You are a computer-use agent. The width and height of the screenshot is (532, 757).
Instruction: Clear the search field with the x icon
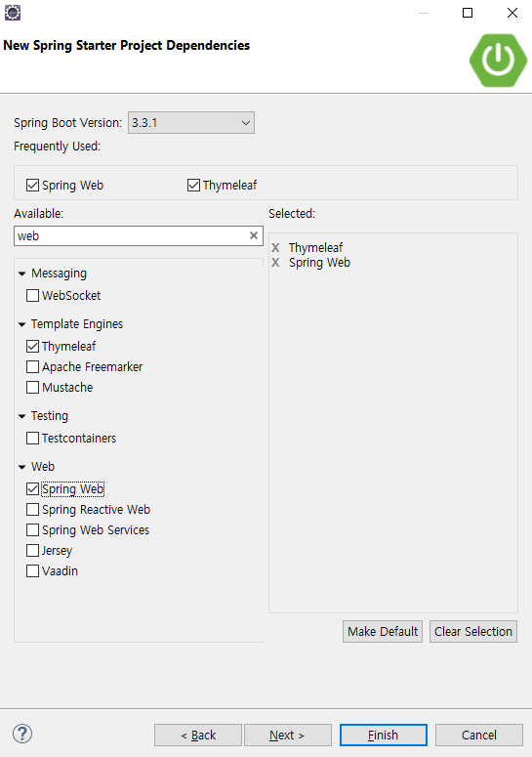253,235
